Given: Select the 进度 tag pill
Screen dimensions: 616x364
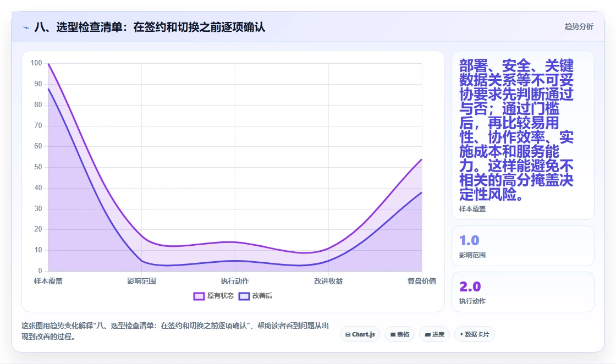Looking at the screenshot, I should point(435,334).
